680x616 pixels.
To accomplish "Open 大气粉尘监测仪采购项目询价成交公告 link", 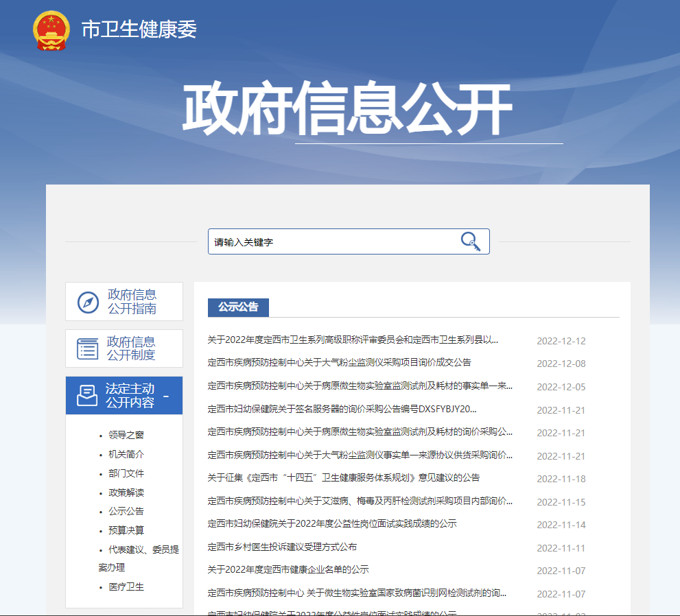I will (339, 362).
